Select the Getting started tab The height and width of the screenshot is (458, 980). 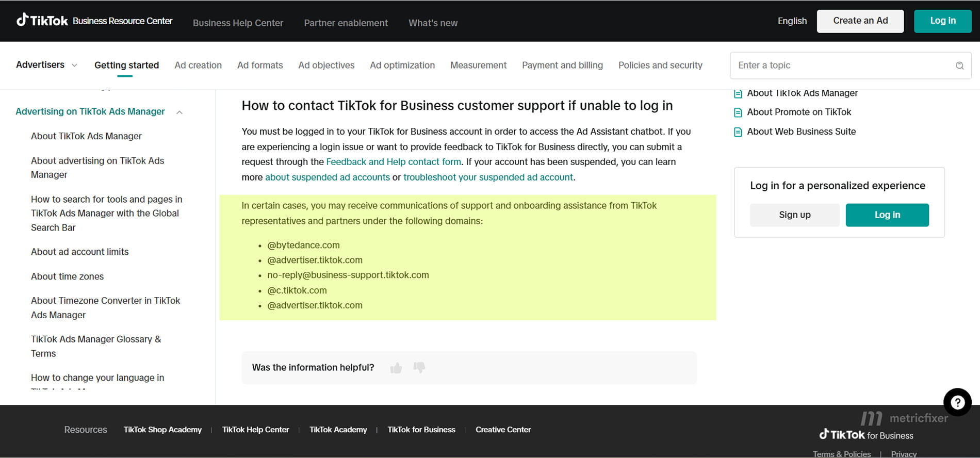click(x=126, y=66)
